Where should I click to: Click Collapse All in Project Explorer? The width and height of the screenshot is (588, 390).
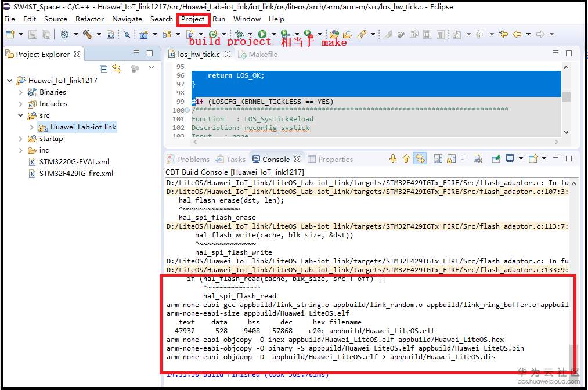103,68
